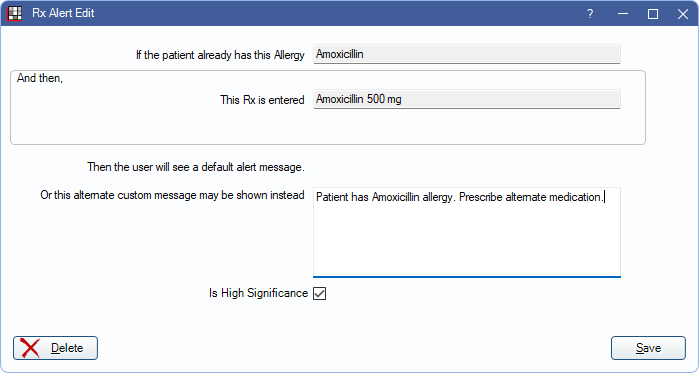The height and width of the screenshot is (373, 699).
Task: Minimize the Rx Alert Edit window
Action: pyautogui.click(x=623, y=14)
